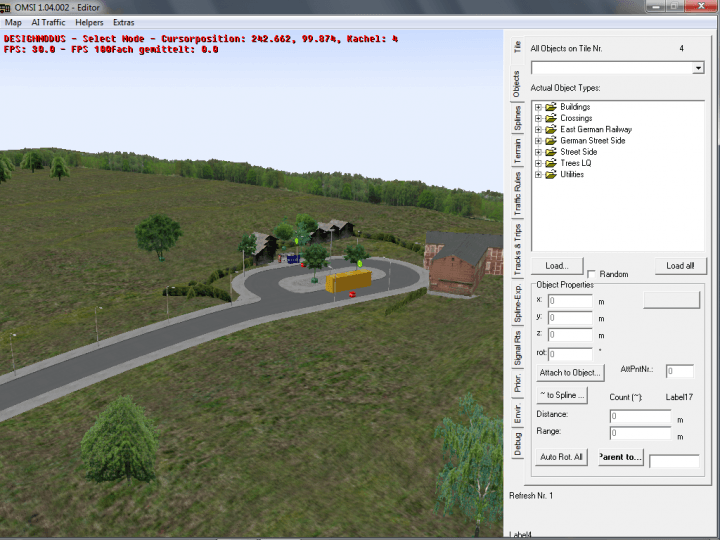Click the Attach to Object... button

tap(570, 373)
